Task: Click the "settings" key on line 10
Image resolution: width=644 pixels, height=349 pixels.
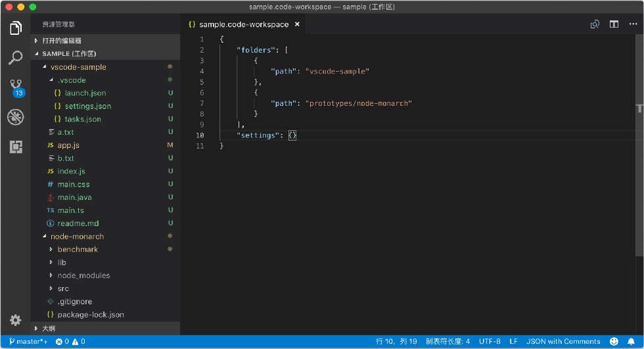Action: 258,135
